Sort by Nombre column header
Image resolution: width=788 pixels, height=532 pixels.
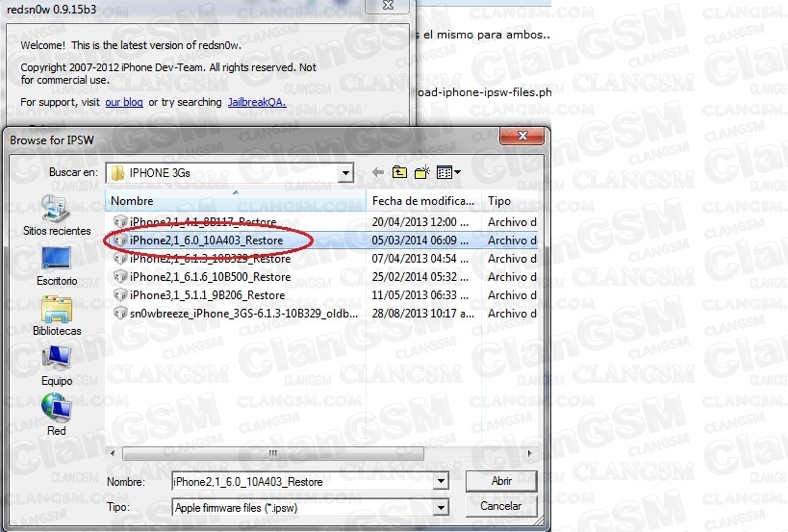pyautogui.click(x=235, y=201)
